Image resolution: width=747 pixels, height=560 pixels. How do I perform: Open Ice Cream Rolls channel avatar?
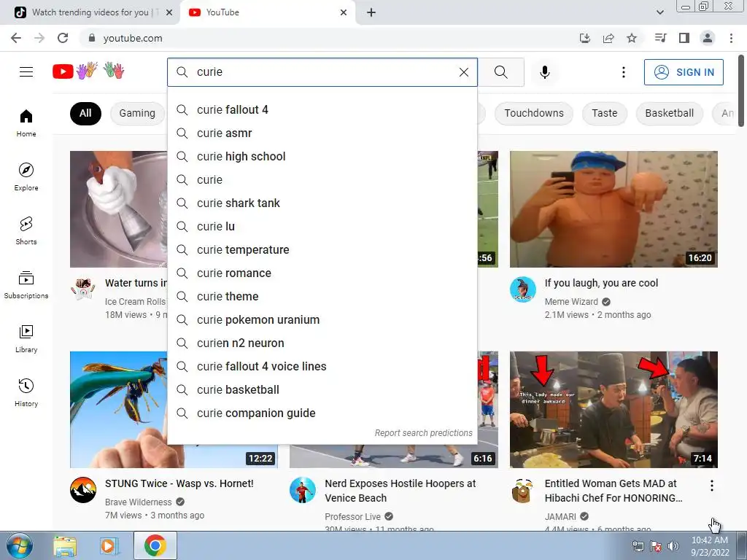click(x=83, y=289)
